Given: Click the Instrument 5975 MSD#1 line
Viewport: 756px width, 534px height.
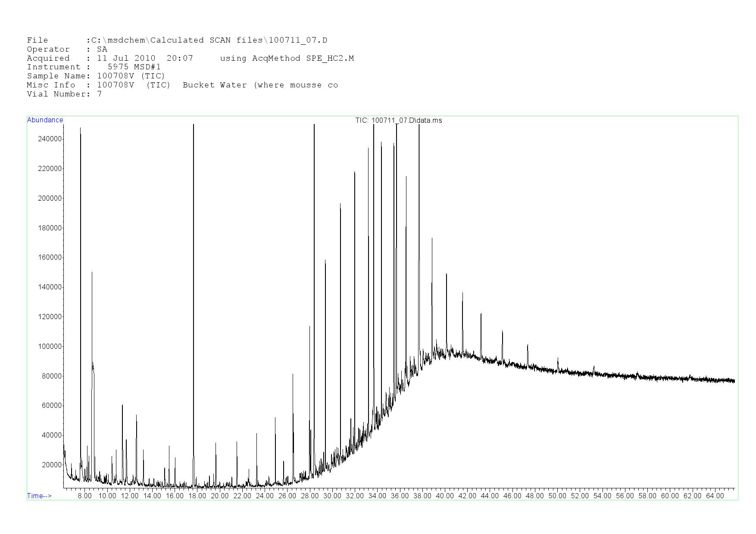Looking at the screenshot, I should point(94,67).
